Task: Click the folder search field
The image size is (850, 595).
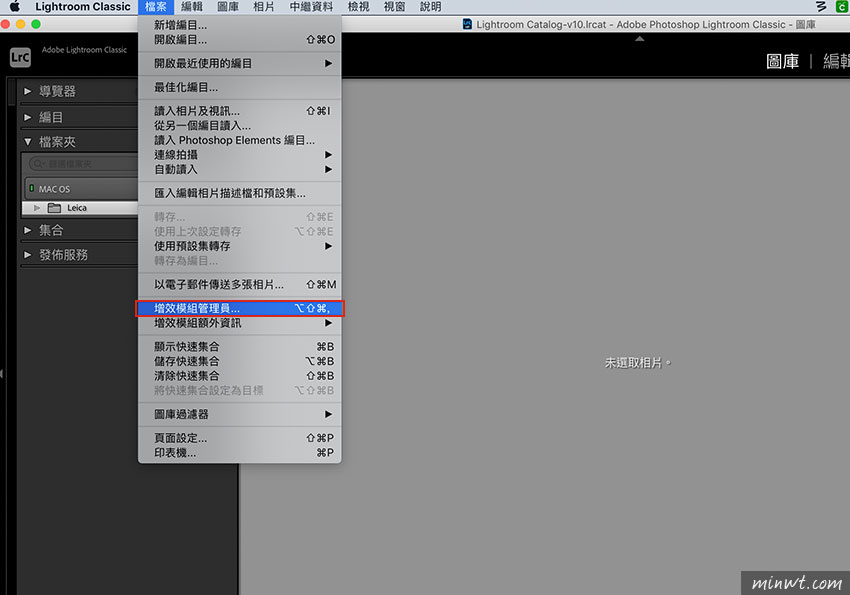Action: [83, 164]
